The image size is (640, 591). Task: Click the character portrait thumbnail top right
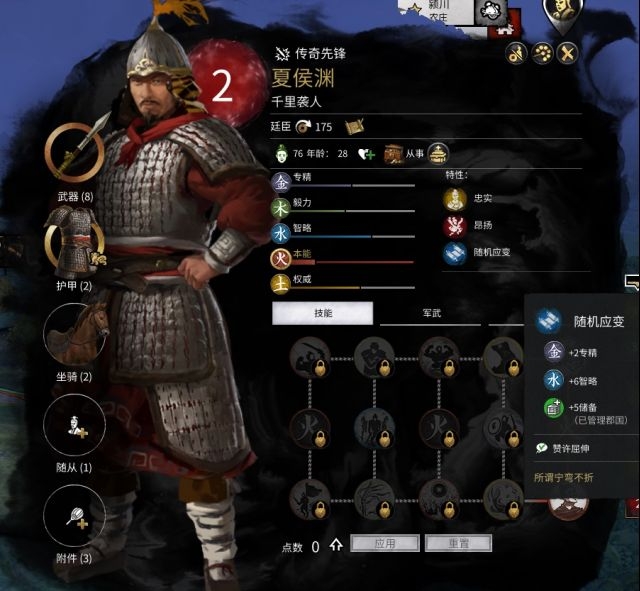[x=562, y=12]
